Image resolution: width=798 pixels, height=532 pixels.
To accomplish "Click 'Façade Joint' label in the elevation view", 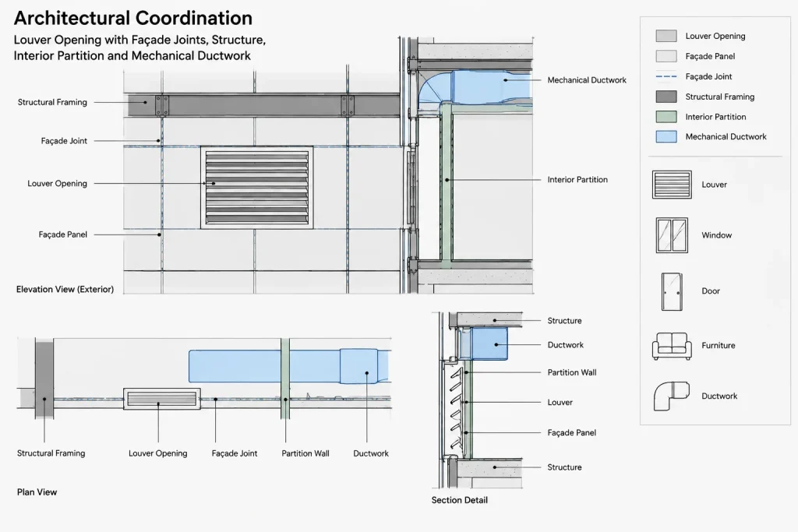I will (64, 141).
